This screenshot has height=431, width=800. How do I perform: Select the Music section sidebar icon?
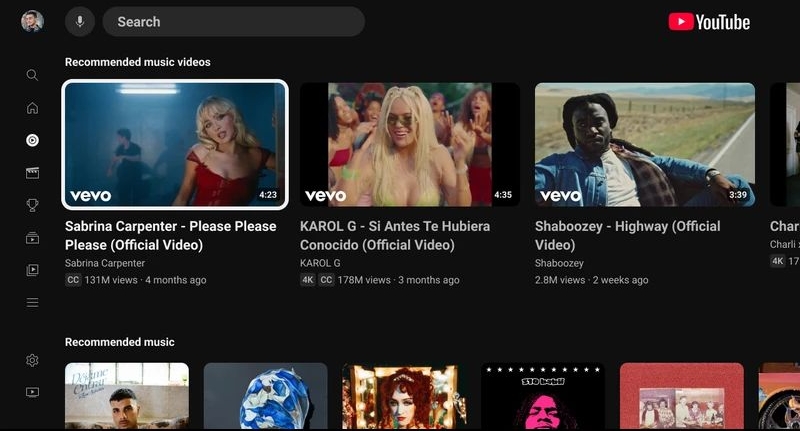pos(32,140)
